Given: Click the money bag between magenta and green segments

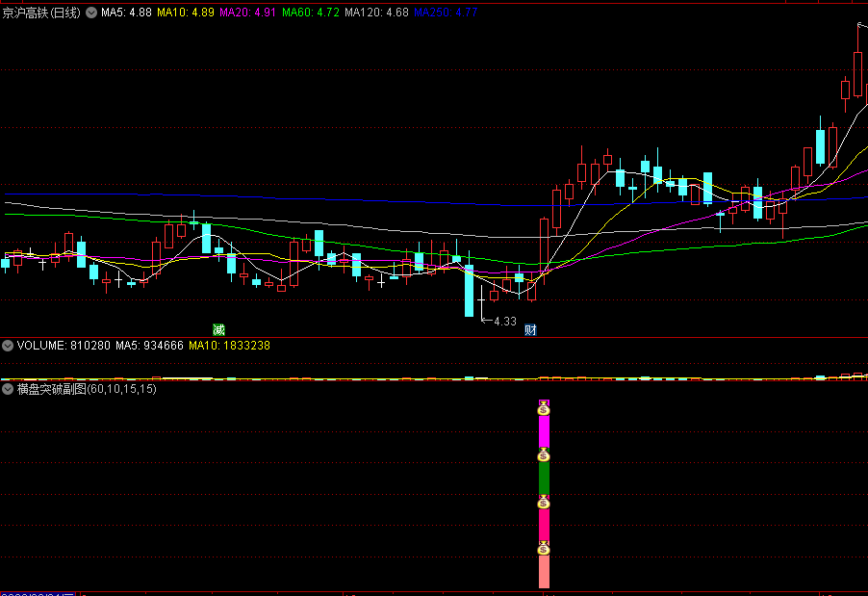Looking at the screenshot, I should pos(544,454).
